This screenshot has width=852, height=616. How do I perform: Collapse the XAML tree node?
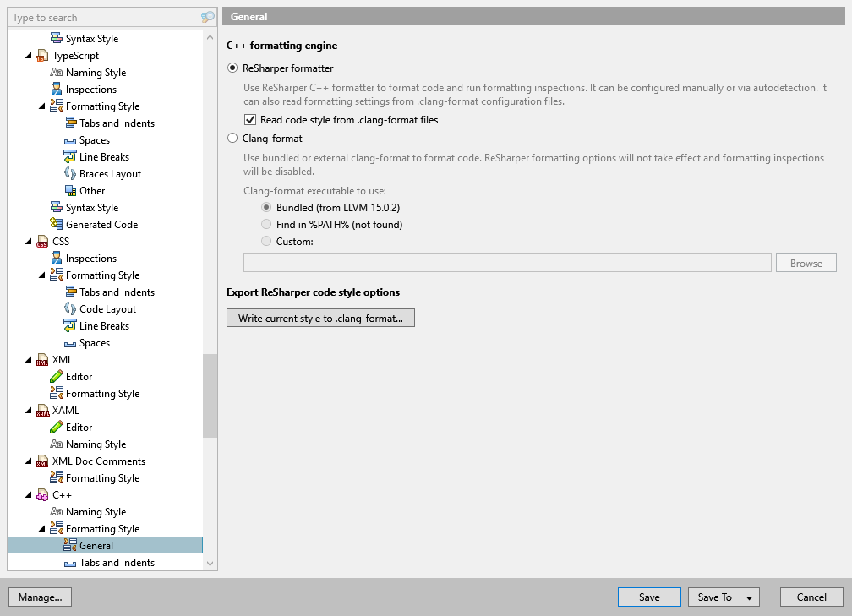coord(28,410)
